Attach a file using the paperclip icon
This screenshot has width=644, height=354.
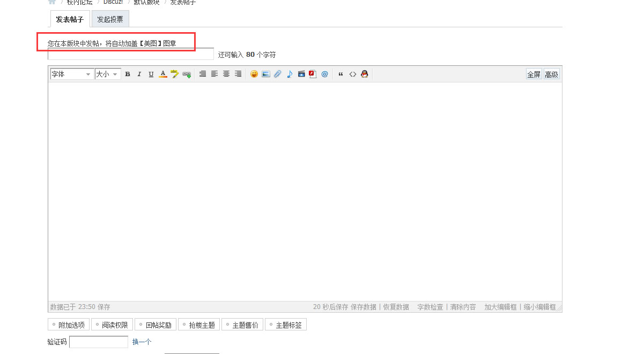[278, 74]
